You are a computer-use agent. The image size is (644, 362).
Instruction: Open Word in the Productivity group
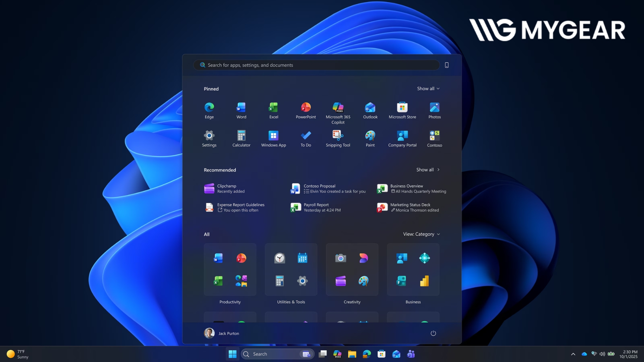click(x=218, y=258)
